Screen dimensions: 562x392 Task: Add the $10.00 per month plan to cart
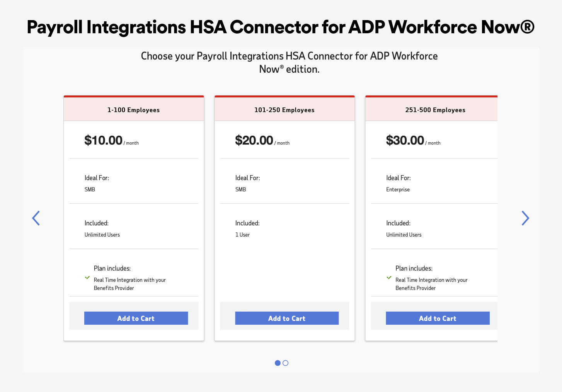[136, 318]
